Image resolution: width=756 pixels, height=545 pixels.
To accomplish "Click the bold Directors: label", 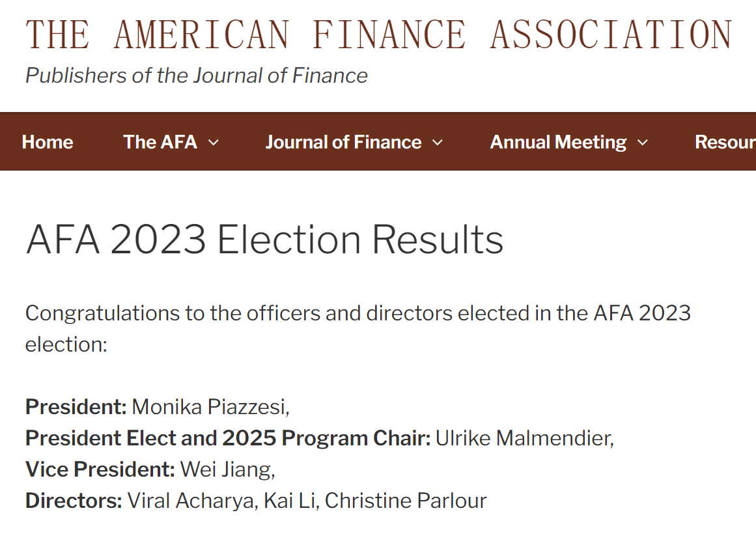I will pos(74,501).
